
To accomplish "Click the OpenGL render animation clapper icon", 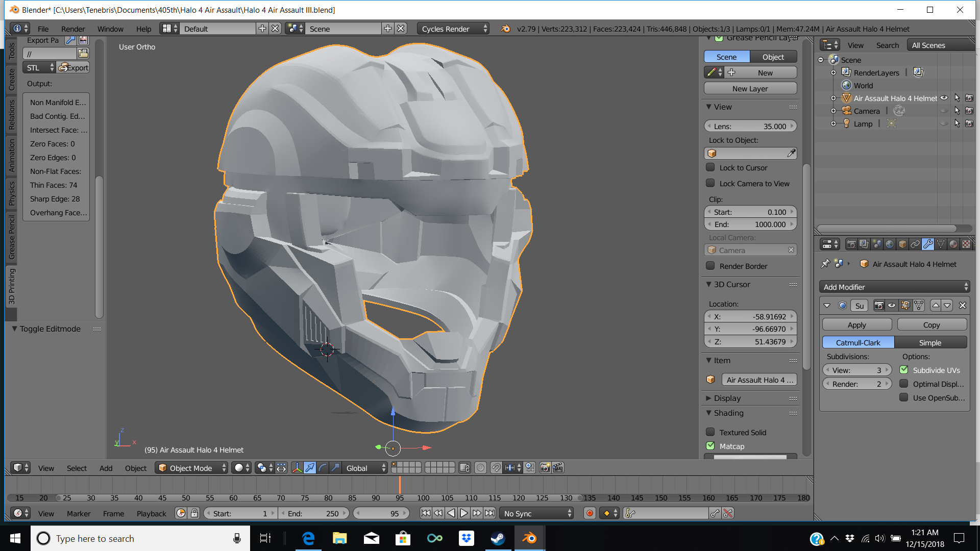I will [x=558, y=468].
